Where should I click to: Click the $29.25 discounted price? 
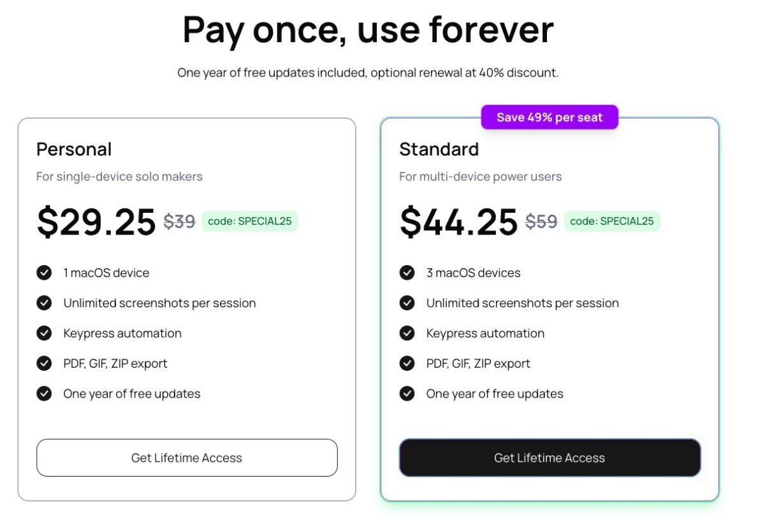click(94, 223)
